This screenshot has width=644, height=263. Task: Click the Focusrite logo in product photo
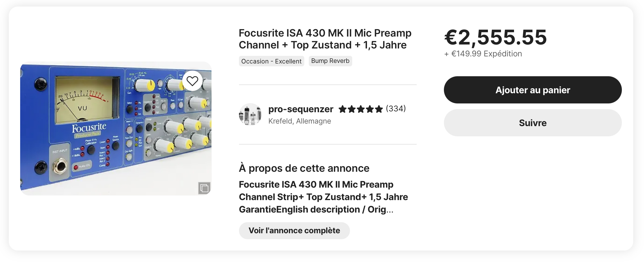pos(89,128)
